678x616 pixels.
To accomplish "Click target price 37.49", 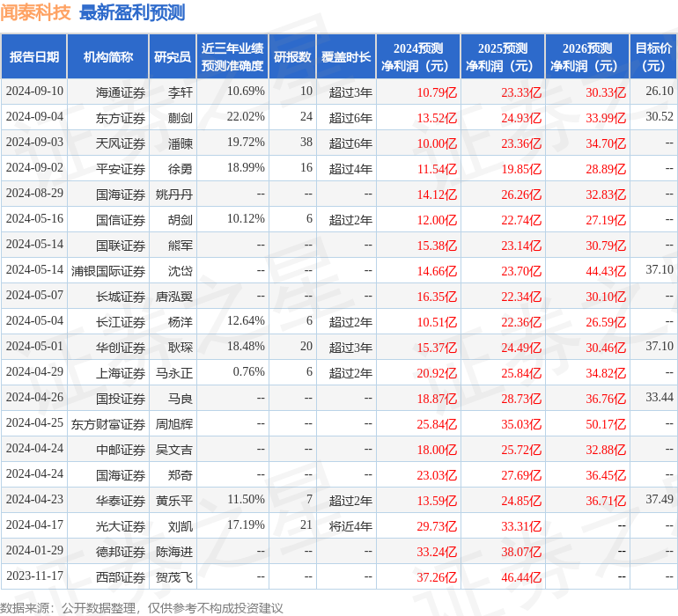I will click(x=660, y=499).
